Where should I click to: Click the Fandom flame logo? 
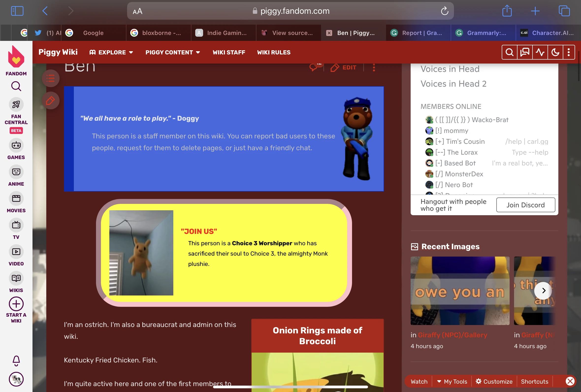click(x=16, y=57)
